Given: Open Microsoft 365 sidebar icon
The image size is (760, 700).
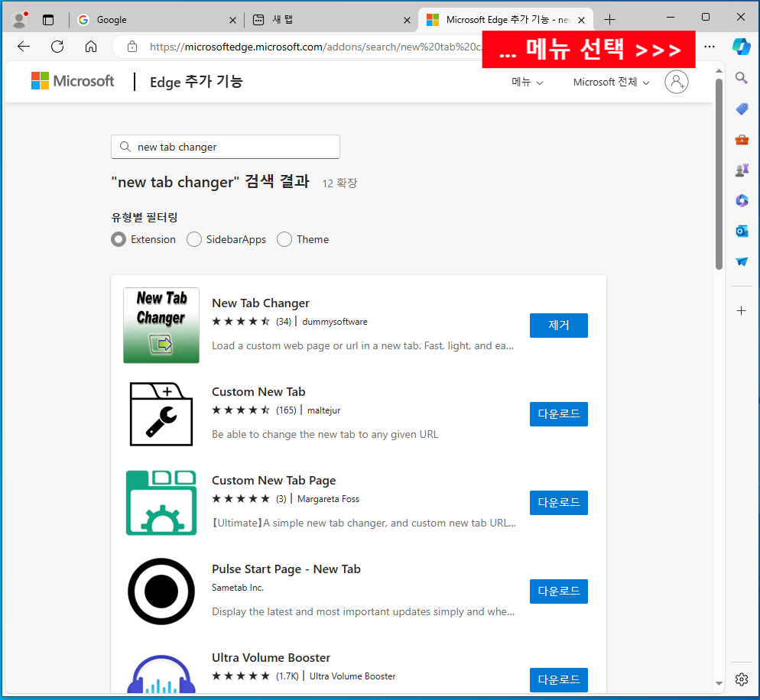Looking at the screenshot, I should pos(742,200).
